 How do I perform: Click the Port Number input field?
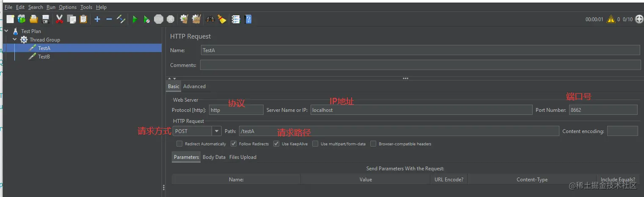pyautogui.click(x=603, y=110)
